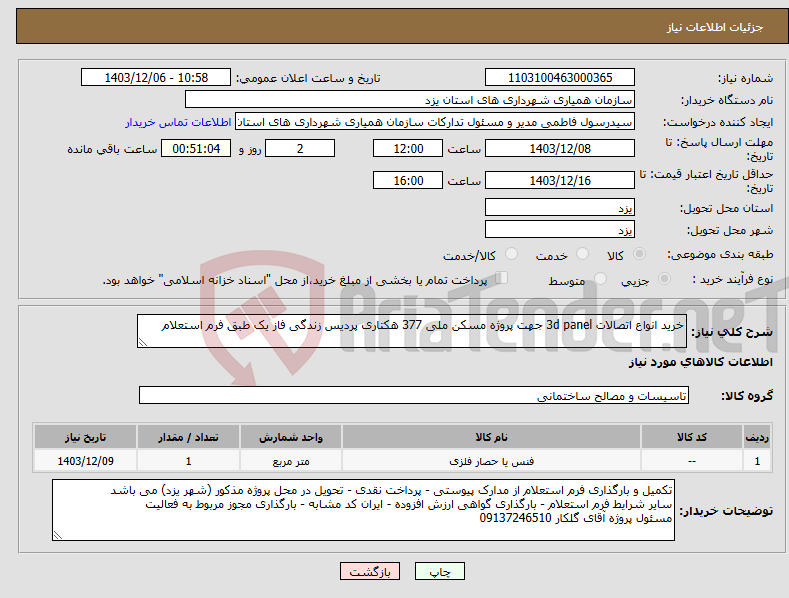Image resolution: width=789 pixels, height=598 pixels.
Task: Click the جزئیات اطلاعات نیاز page header
Action: point(715,27)
